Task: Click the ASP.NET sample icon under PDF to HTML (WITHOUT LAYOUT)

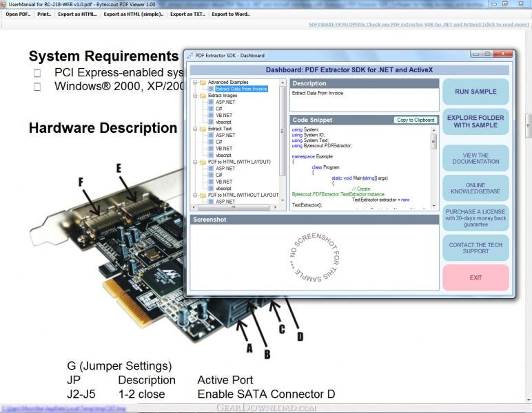Action: pos(211,202)
